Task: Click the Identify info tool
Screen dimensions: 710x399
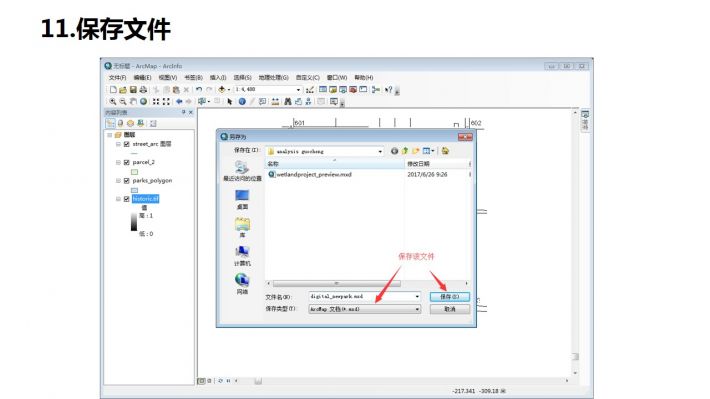Action: click(242, 101)
